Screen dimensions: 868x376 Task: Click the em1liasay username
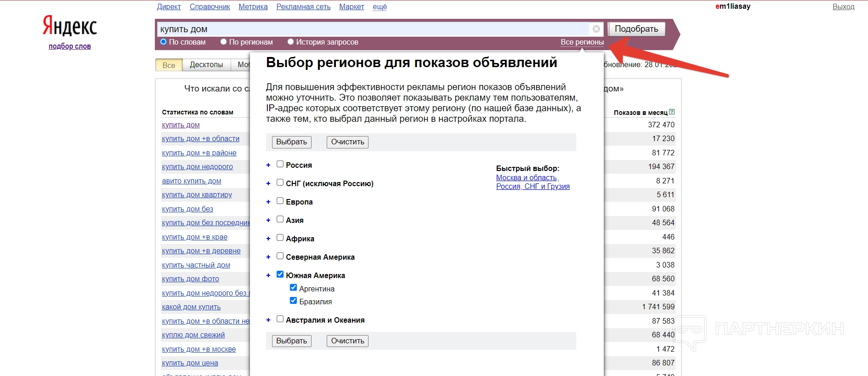(x=732, y=6)
